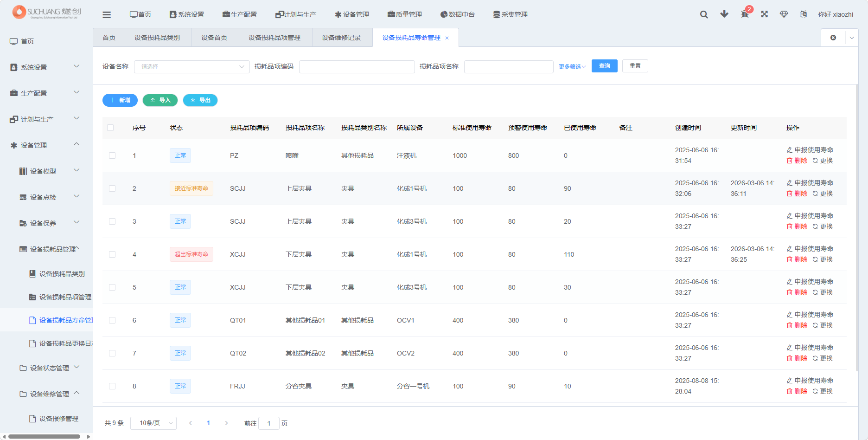The width and height of the screenshot is (868, 440).
Task: Toggle the select-all checkbox in table header
Action: point(110,128)
